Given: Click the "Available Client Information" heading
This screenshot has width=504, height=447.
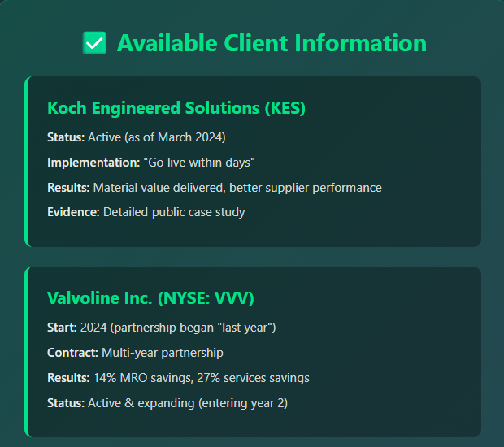Looking at the screenshot, I should coord(272,43).
